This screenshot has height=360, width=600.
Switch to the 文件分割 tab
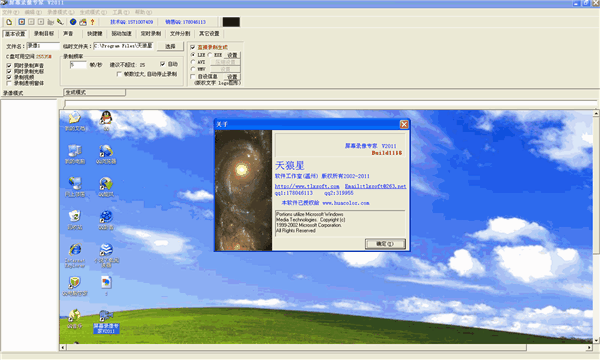tap(180, 34)
